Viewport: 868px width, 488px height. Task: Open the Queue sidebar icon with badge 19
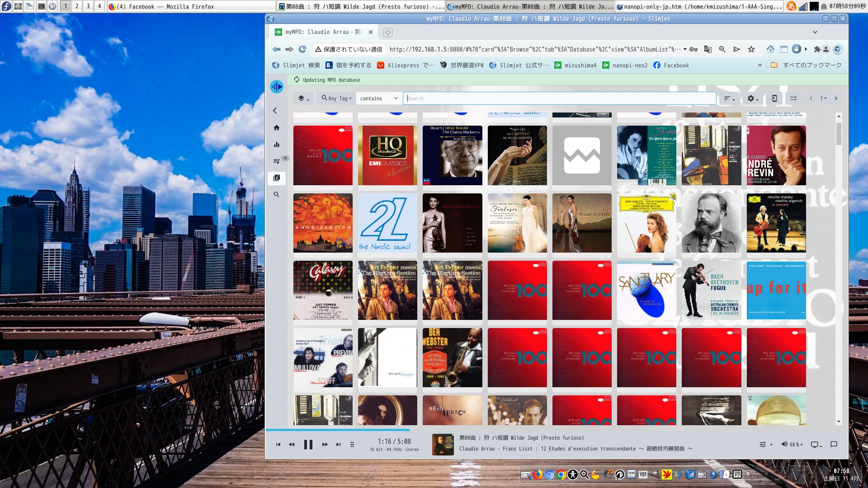click(276, 161)
